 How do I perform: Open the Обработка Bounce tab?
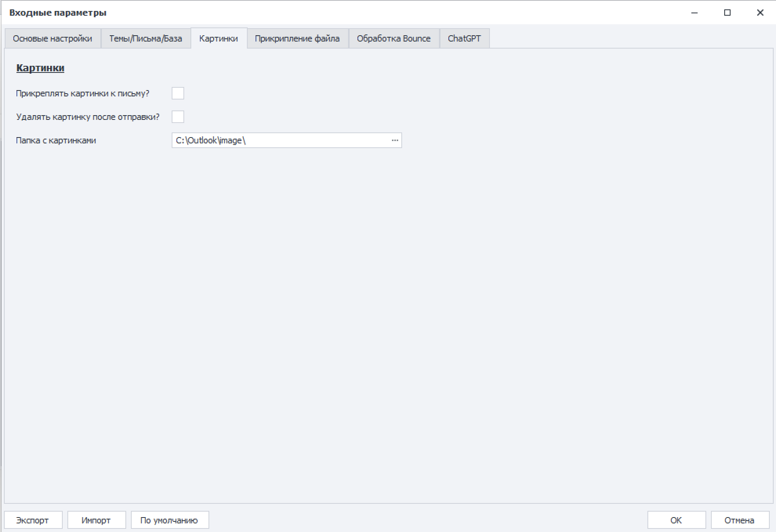tap(393, 38)
